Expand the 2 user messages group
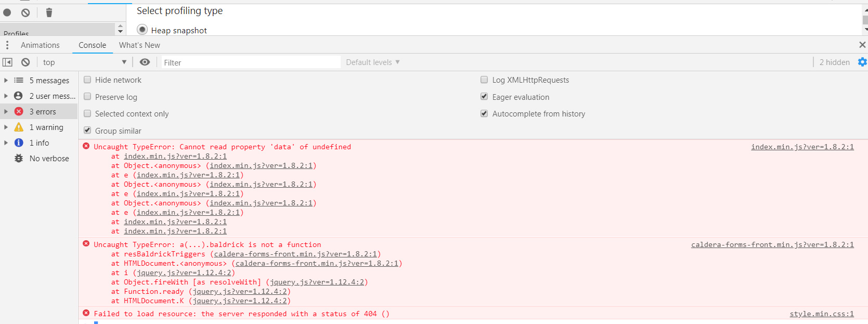 (x=6, y=96)
